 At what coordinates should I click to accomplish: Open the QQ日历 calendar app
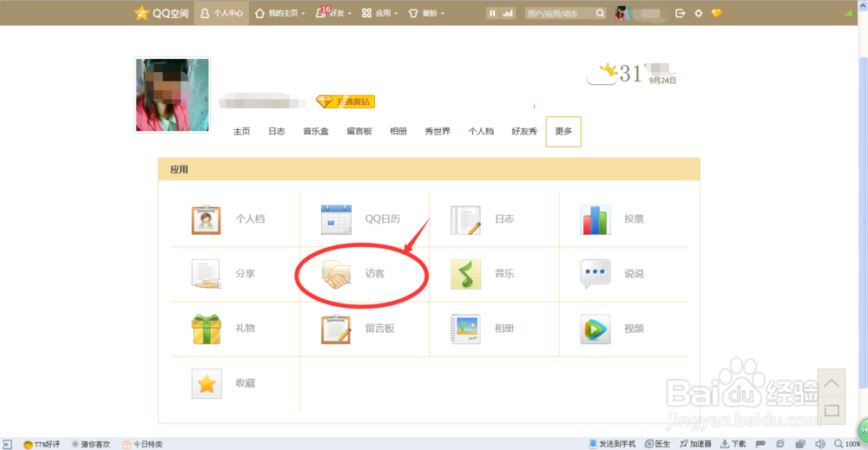click(336, 219)
